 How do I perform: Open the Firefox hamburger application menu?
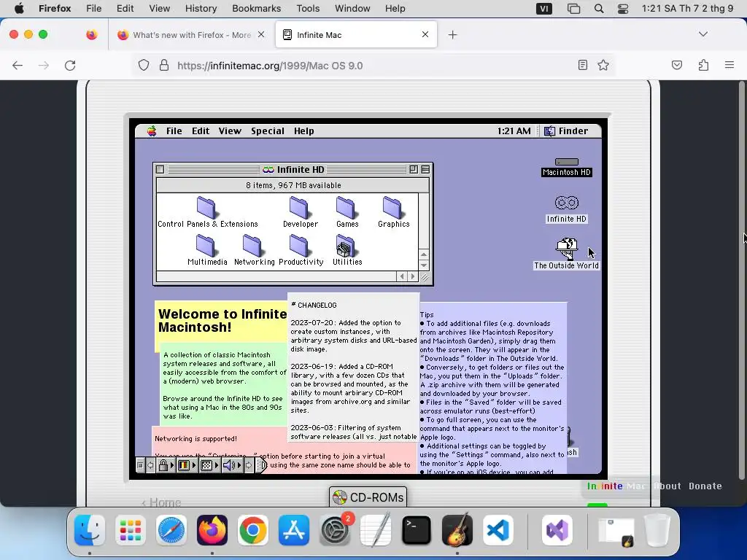pyautogui.click(x=729, y=65)
